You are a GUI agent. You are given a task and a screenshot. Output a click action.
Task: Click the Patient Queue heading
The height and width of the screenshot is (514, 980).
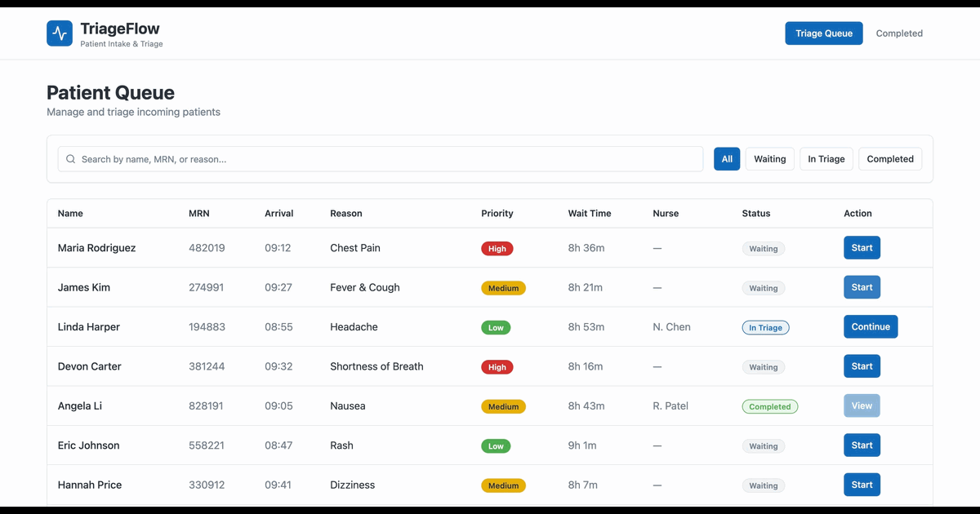(110, 92)
